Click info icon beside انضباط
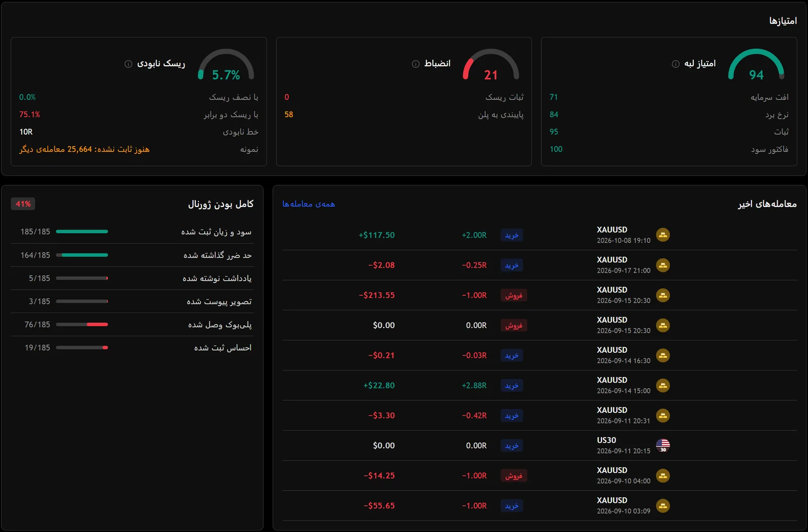This screenshot has height=532, width=808. [x=416, y=64]
